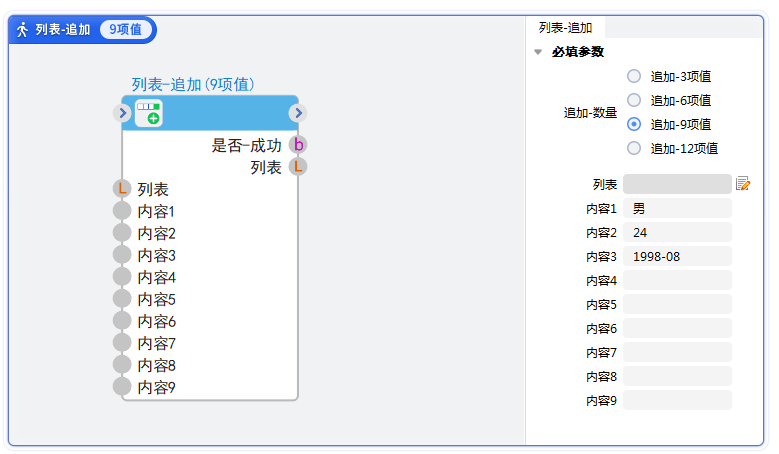Click the node's left flow input arrow
This screenshot has width=779, height=454.
[x=122, y=113]
